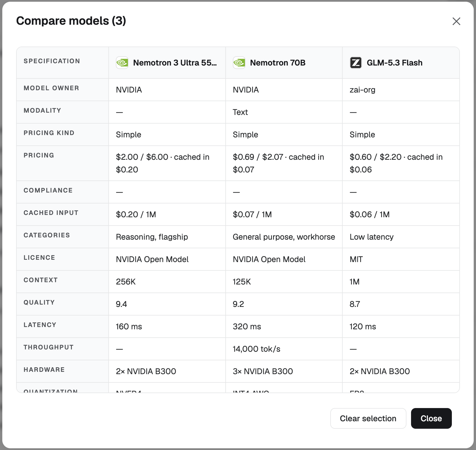Click the NVIDIA logo beside Nemotron 3 Ultra
476x450 pixels.
[122, 63]
